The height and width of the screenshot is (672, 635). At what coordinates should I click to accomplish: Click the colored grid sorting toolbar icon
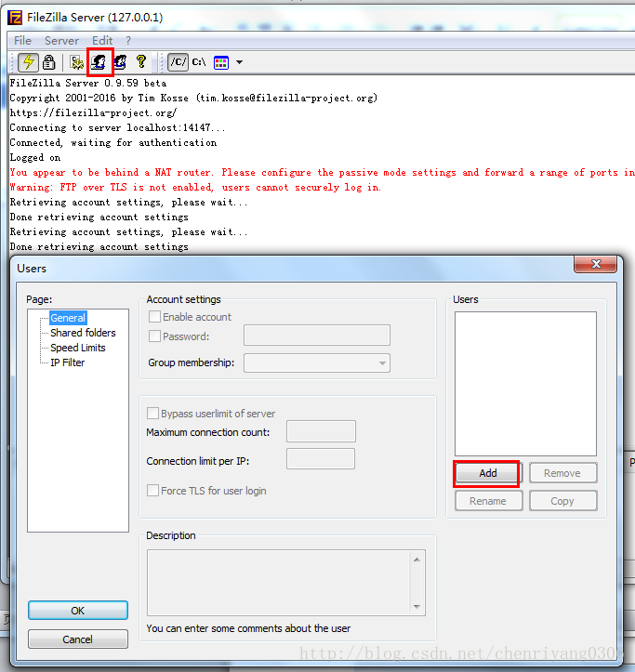click(x=221, y=62)
